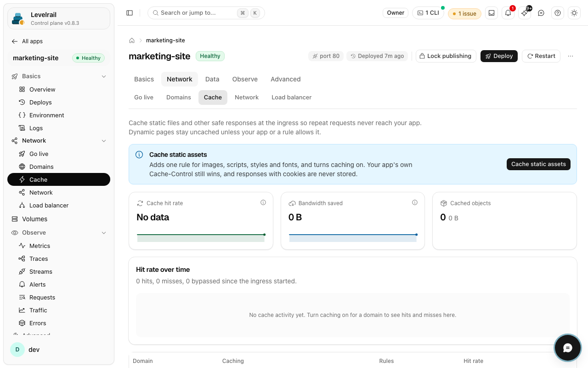Screen dimensions: 588x368
Task: Click the Deployed 7m ago chip
Action: (377, 56)
